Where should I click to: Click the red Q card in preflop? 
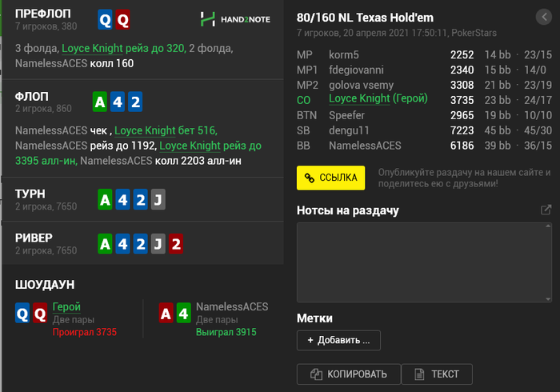(122, 20)
